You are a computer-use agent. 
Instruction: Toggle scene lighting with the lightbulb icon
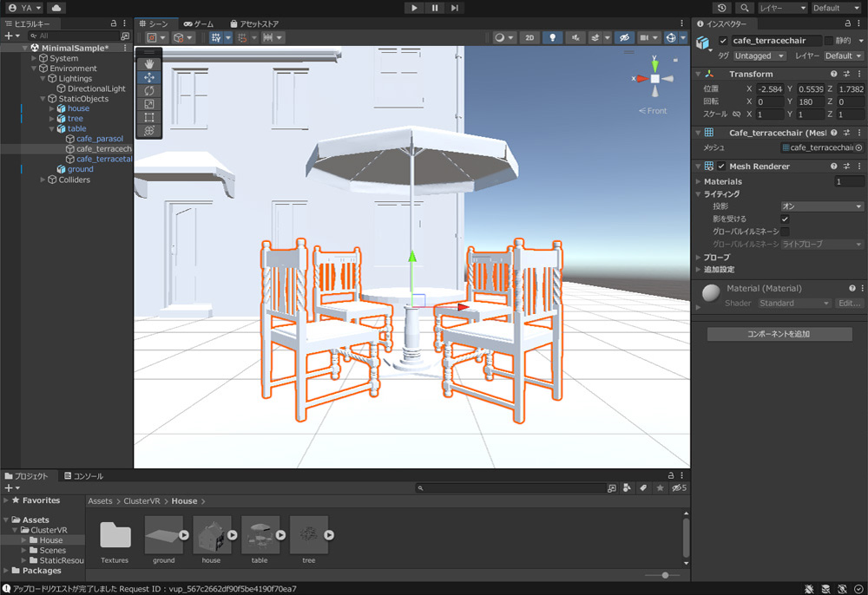tap(552, 38)
